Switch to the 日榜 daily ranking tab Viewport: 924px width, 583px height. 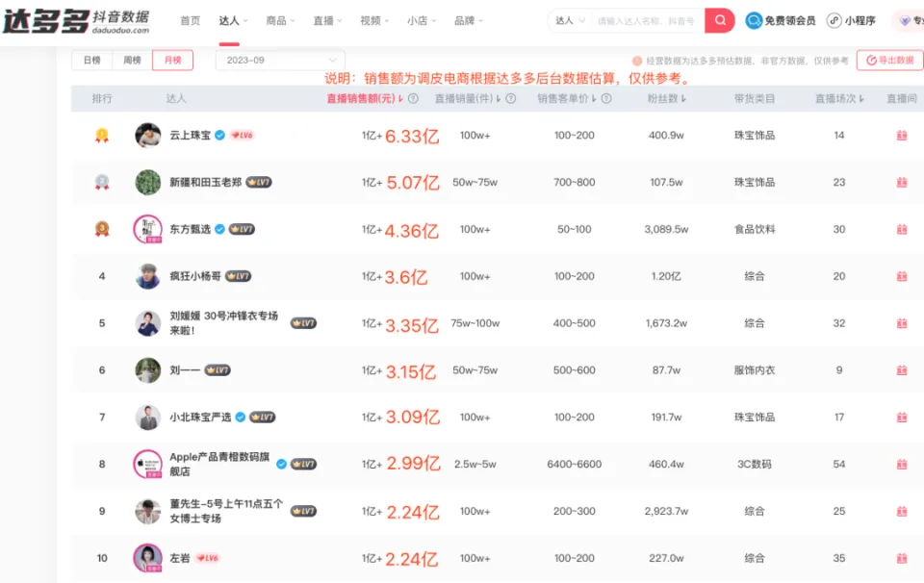click(x=91, y=59)
